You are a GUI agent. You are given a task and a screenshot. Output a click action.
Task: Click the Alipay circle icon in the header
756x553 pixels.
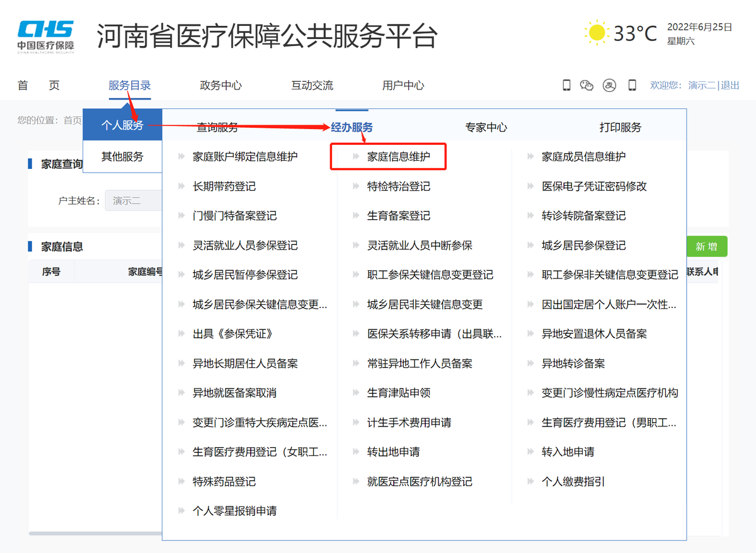(609, 85)
